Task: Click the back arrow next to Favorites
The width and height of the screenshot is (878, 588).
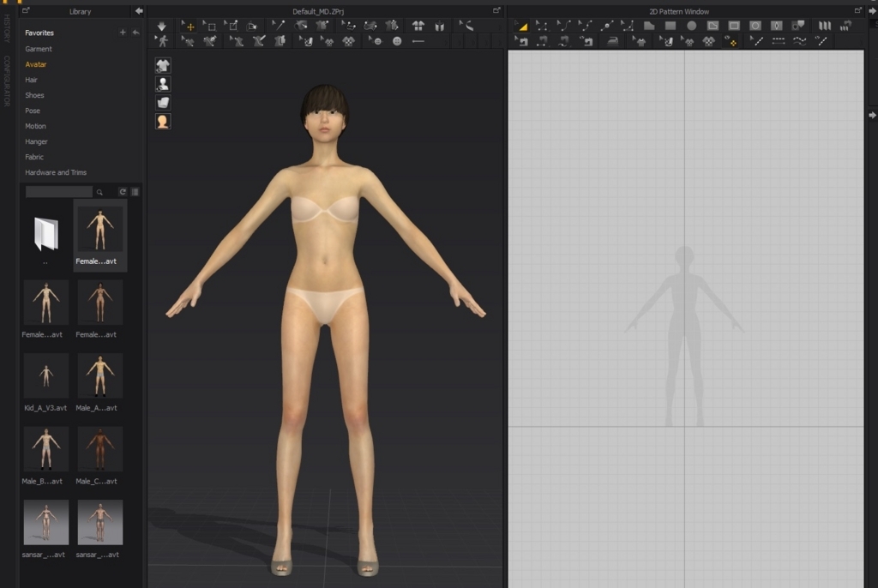Action: pyautogui.click(x=135, y=33)
